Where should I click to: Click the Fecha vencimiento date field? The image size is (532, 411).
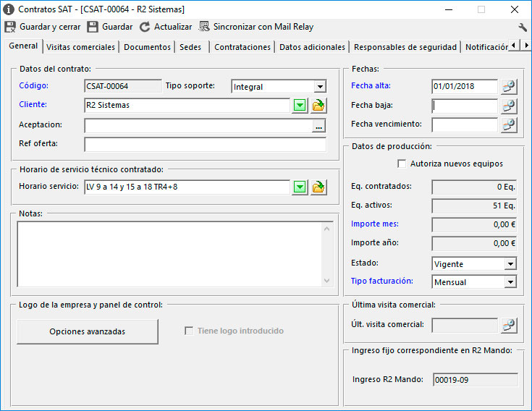tap(465, 124)
